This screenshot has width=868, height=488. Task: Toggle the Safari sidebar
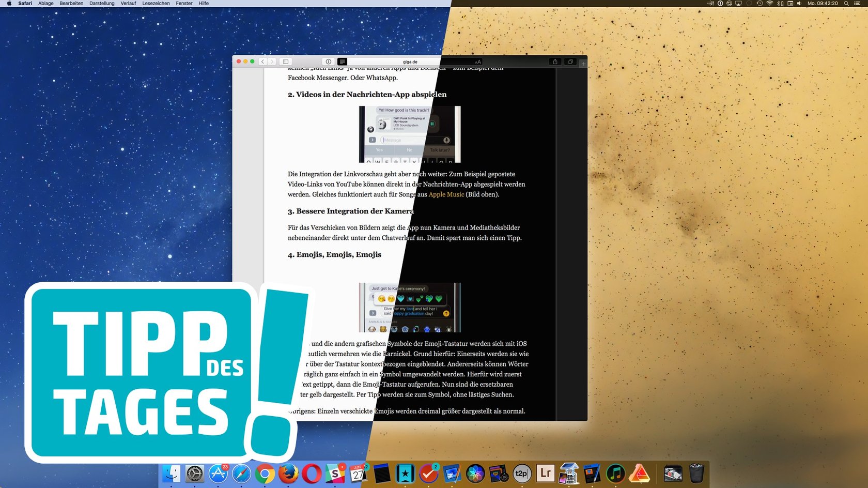(x=286, y=62)
